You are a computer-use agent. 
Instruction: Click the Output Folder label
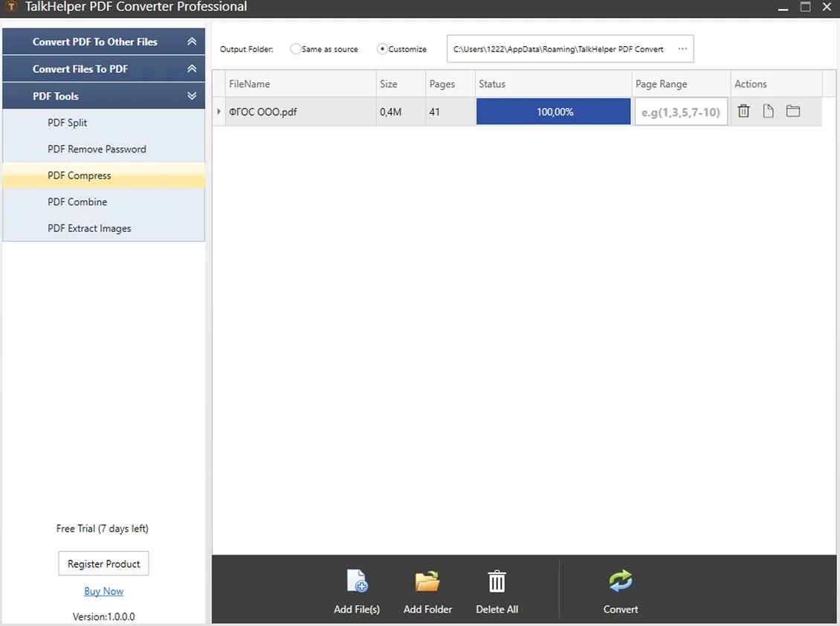pos(247,49)
